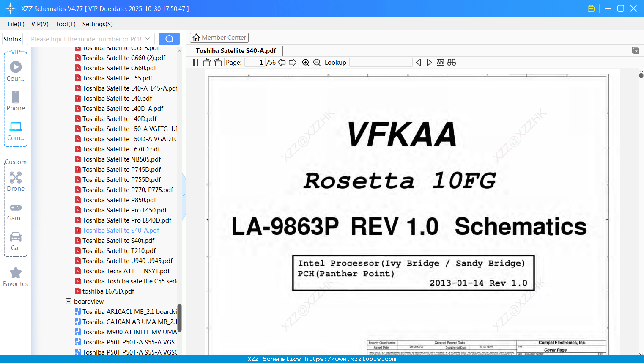Focus the model number or PCB input

tap(86, 39)
